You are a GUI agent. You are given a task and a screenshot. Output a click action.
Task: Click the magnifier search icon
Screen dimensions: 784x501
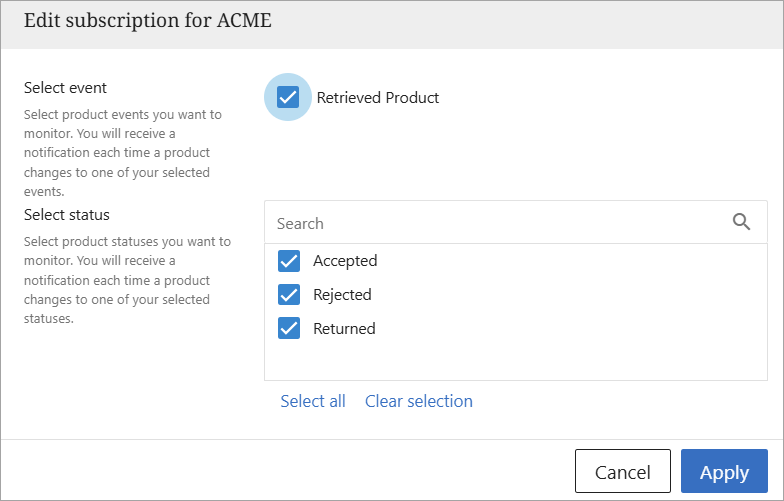(741, 222)
